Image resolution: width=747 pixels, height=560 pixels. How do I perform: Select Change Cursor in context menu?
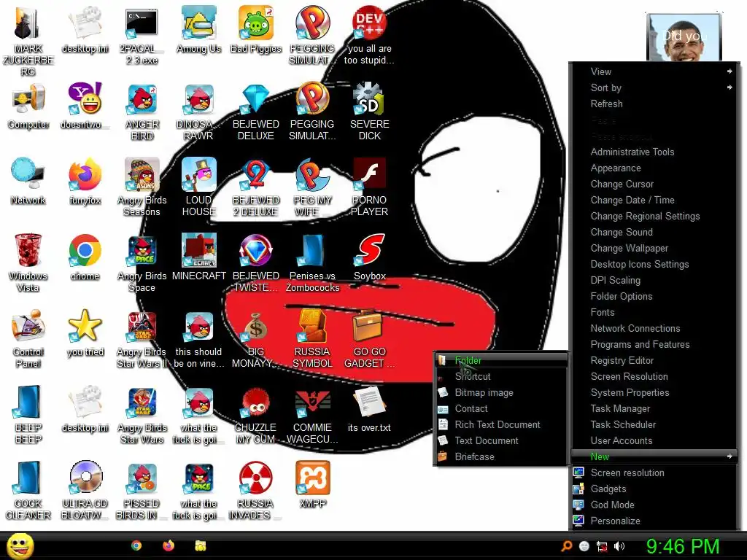click(x=654, y=184)
